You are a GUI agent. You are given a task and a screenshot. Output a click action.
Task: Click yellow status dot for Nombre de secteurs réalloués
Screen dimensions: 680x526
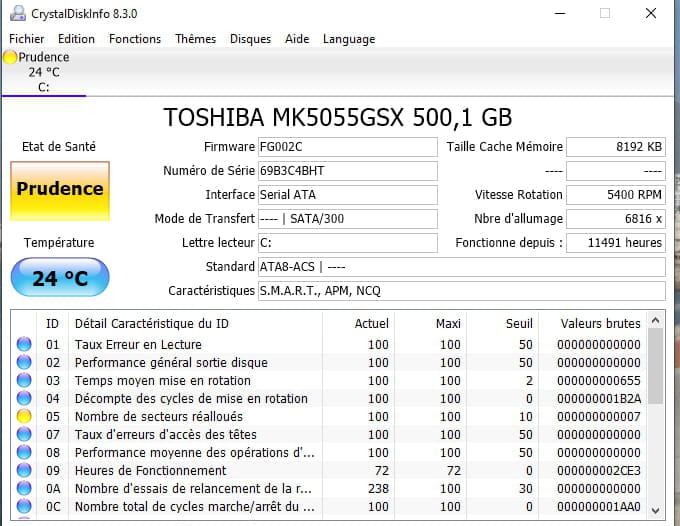tap(24, 417)
